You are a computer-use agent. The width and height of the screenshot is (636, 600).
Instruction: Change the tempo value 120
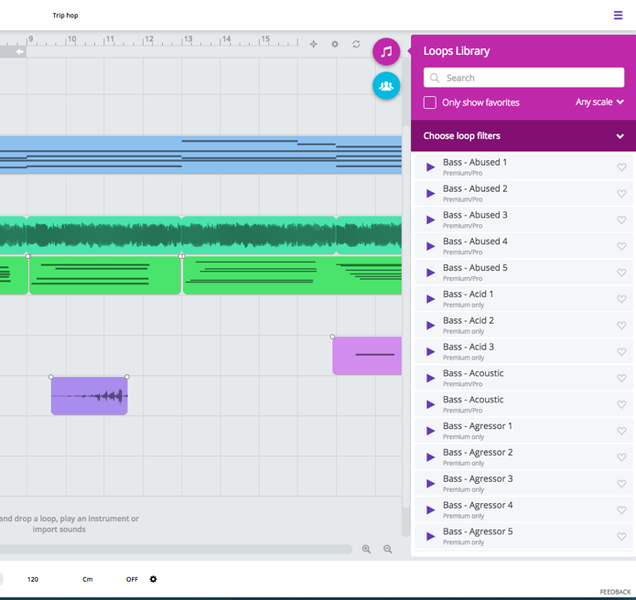pos(33,579)
